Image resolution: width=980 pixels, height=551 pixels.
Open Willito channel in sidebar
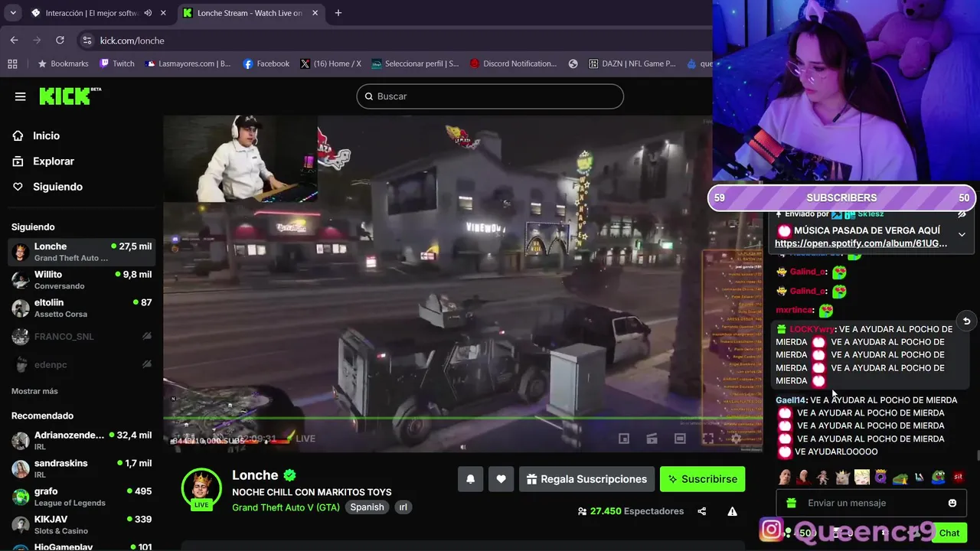click(81, 280)
